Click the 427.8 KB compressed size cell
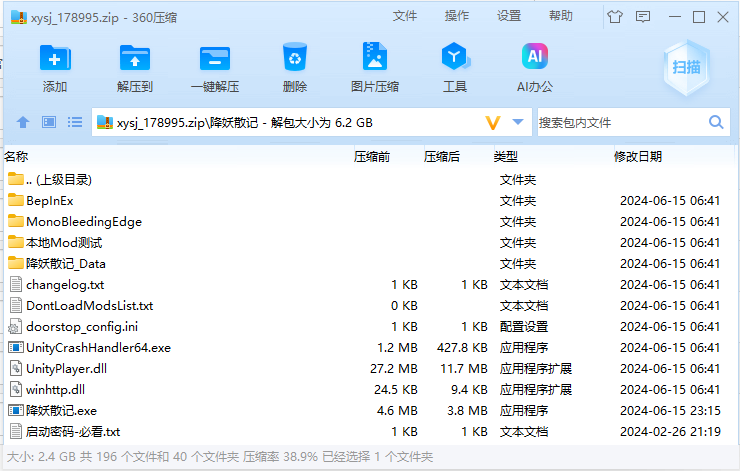This screenshot has height=471, width=740. coord(462,348)
